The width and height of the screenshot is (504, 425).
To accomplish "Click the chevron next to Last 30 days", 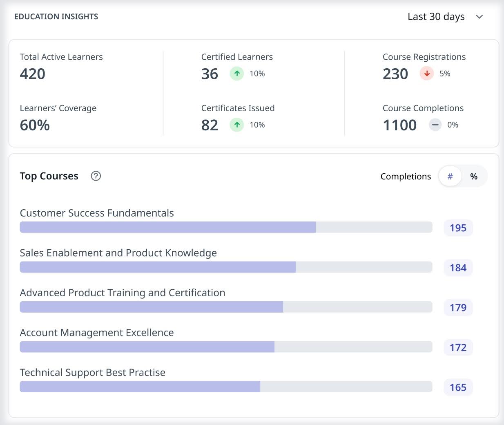I will click(479, 17).
